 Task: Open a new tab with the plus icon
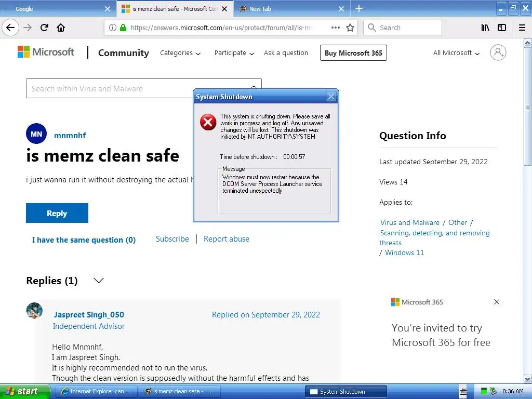pyautogui.click(x=359, y=8)
